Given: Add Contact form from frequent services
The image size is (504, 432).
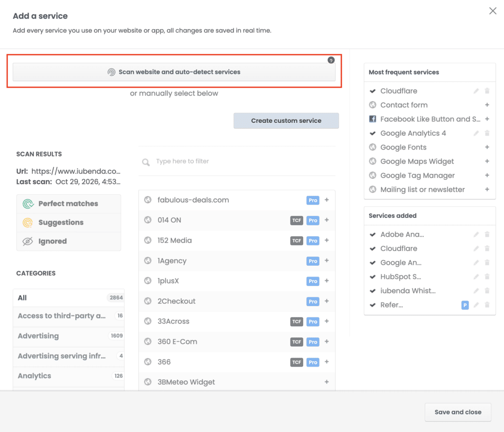Looking at the screenshot, I should coord(487,105).
